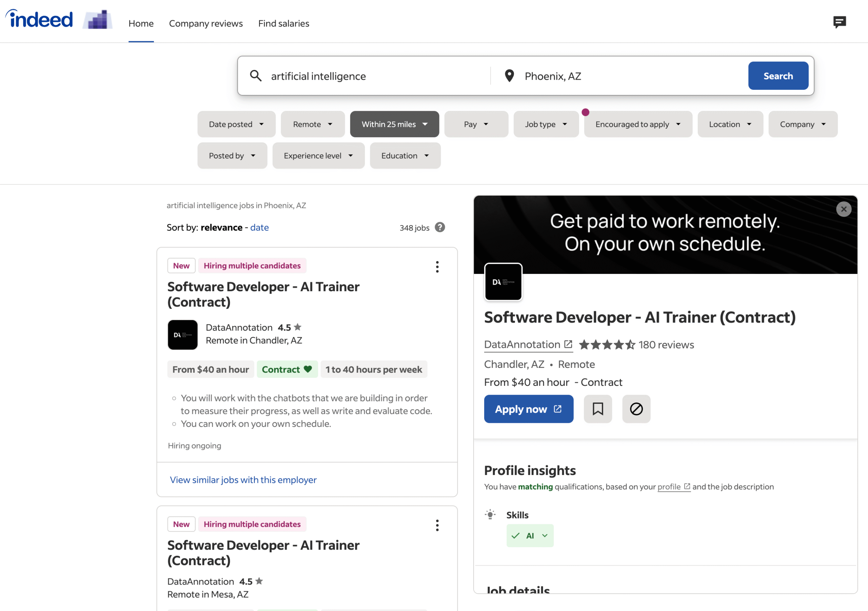The height and width of the screenshot is (611, 868).
Task: Click the not interested circle-slash icon
Action: coord(636,409)
